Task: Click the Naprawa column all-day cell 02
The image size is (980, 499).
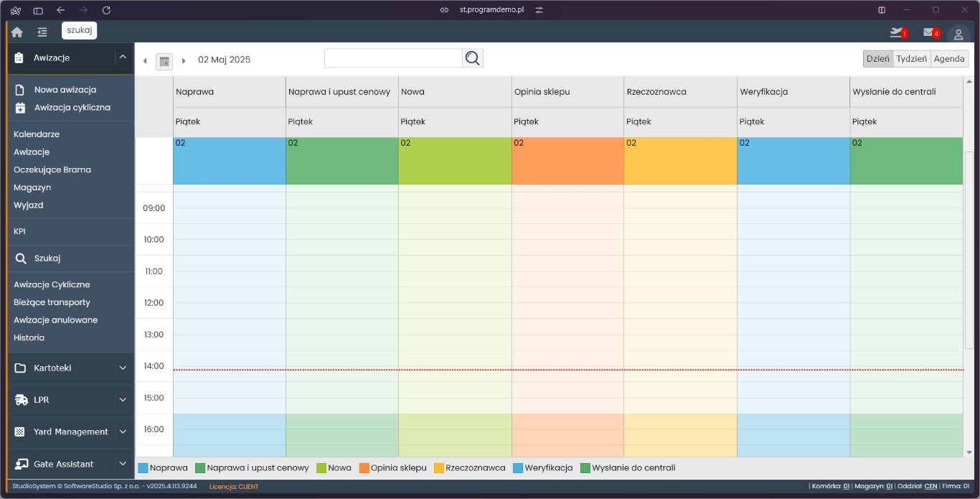Action: [x=229, y=161]
